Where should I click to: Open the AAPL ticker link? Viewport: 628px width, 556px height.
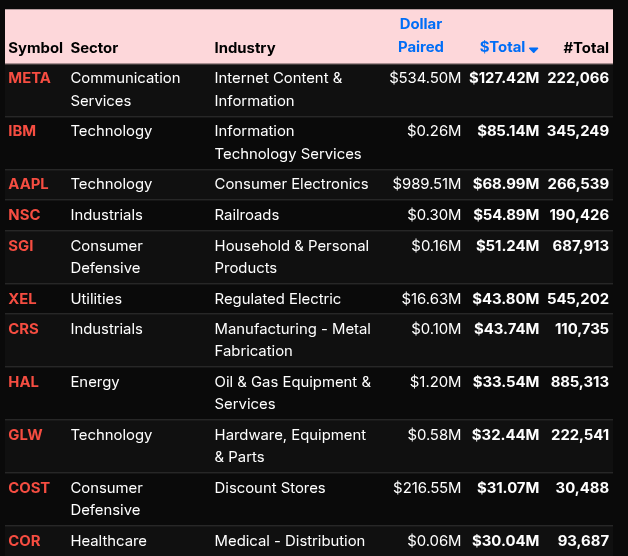click(28, 184)
